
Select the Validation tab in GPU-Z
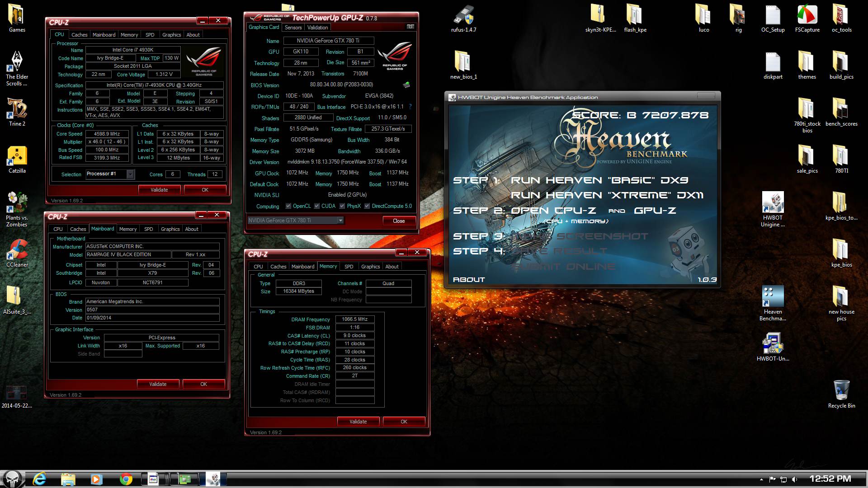318,28
